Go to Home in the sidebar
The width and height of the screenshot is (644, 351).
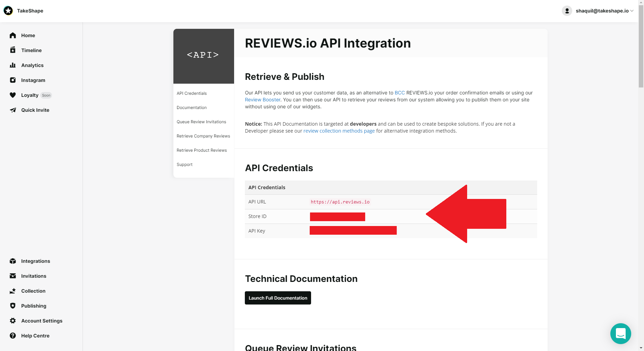click(x=28, y=35)
